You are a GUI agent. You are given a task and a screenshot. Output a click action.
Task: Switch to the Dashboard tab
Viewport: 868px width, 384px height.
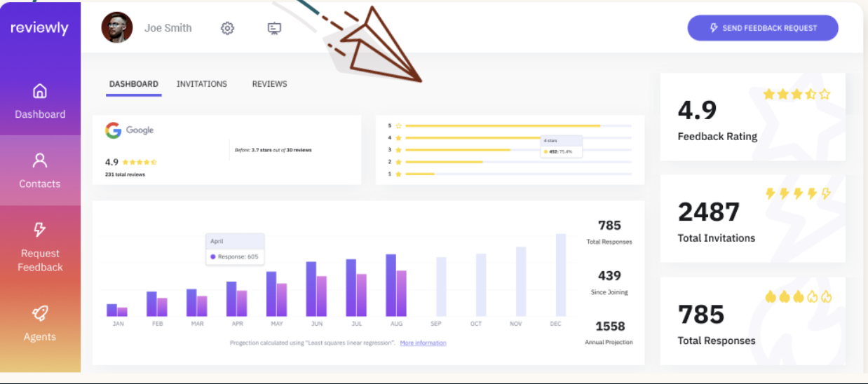[133, 84]
